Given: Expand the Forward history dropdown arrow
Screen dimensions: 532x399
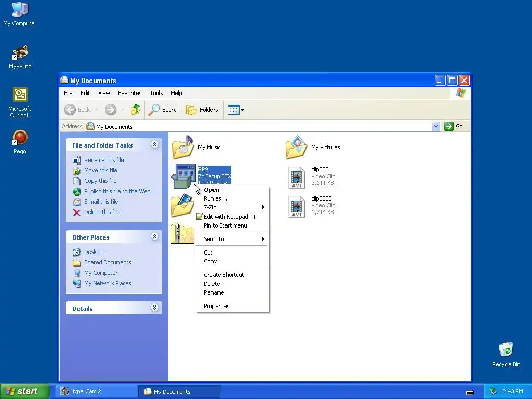Looking at the screenshot, I should pyautogui.click(x=123, y=110).
